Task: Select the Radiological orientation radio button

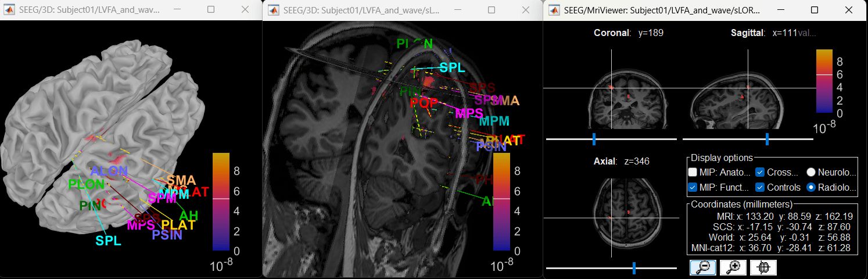Action: [x=811, y=187]
